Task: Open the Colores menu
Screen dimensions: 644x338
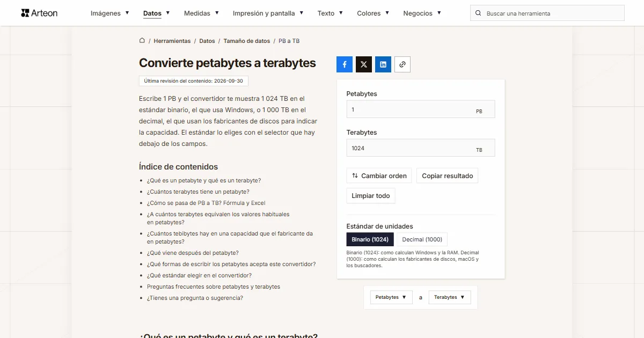Action: click(373, 13)
